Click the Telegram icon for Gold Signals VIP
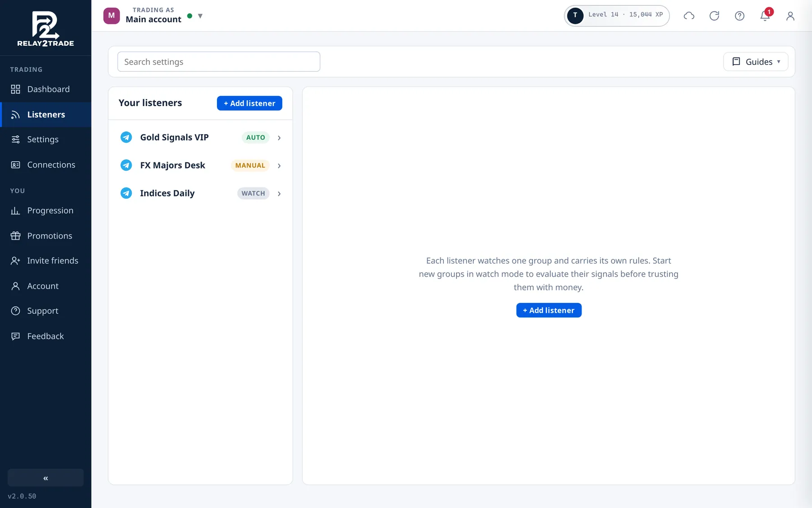The image size is (812, 508). tap(126, 137)
